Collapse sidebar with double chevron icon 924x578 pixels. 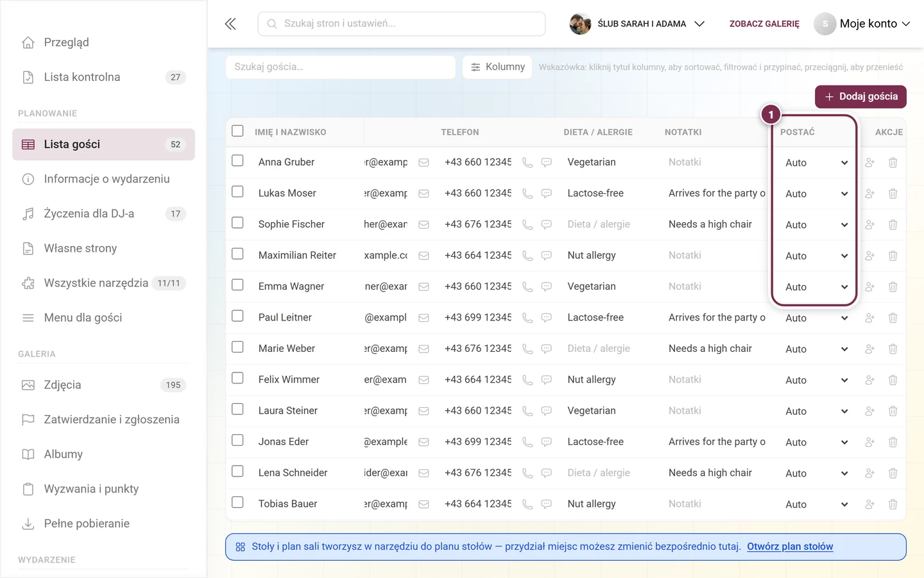[x=230, y=24]
